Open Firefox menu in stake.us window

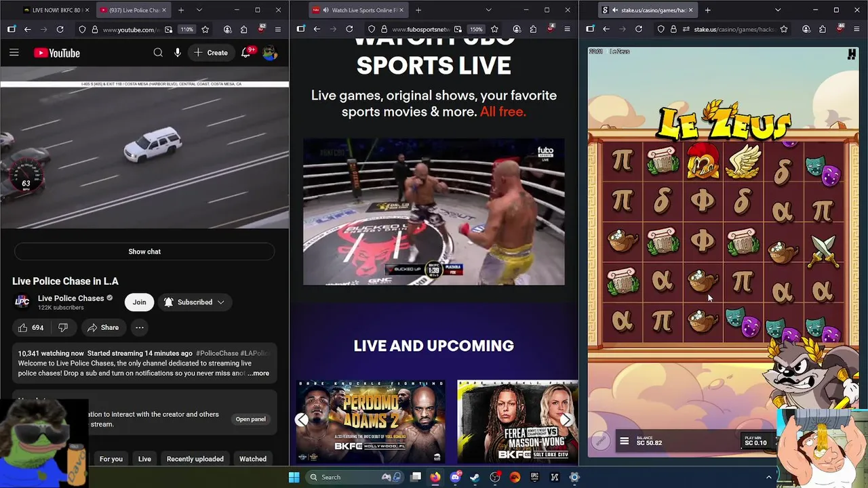click(856, 29)
